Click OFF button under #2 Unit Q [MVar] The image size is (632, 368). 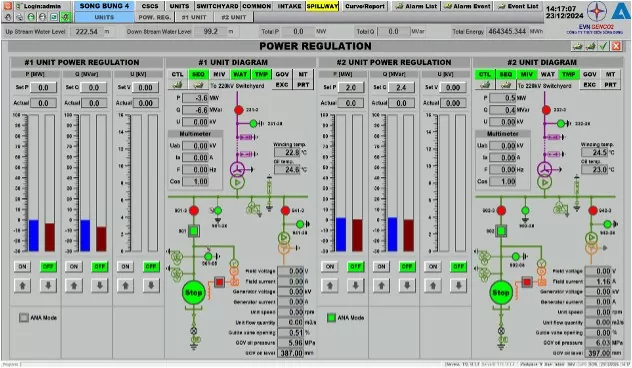(x=407, y=266)
